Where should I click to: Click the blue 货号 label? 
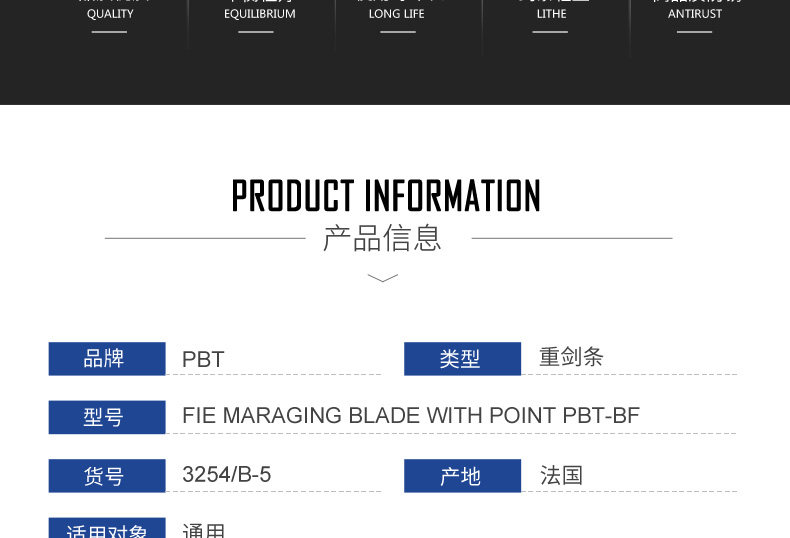[x=107, y=476]
